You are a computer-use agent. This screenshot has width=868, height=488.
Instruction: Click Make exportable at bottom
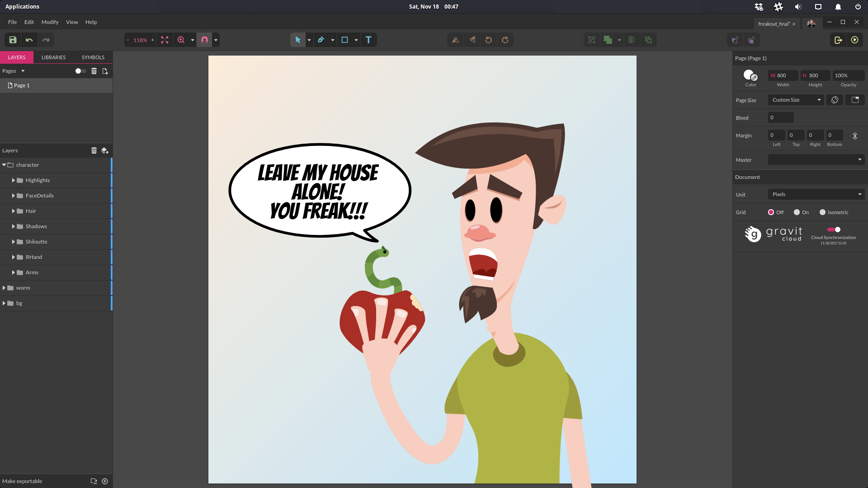(22, 481)
